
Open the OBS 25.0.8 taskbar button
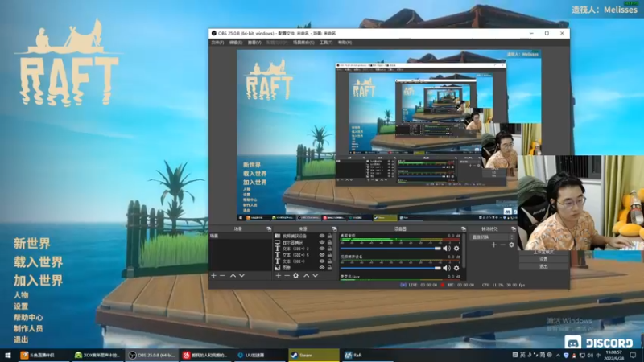pyautogui.click(x=152, y=355)
